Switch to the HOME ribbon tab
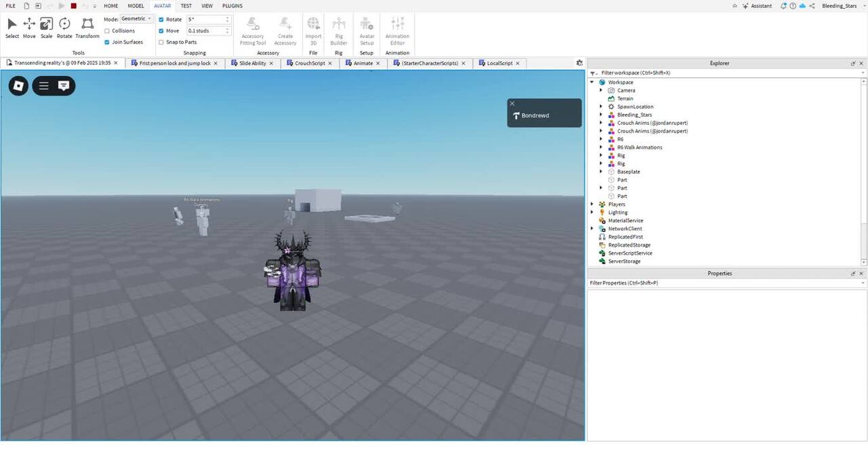The image size is (868, 456). tap(111, 6)
